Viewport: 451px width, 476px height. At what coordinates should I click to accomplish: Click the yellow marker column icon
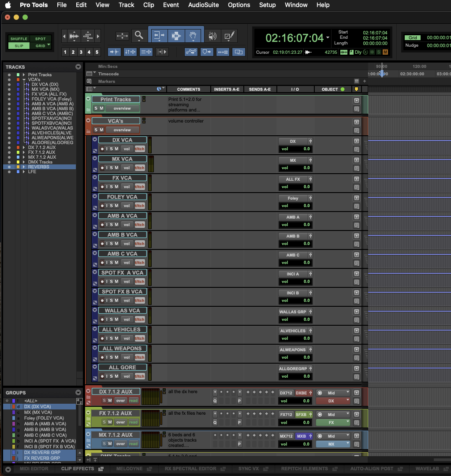(x=356, y=89)
